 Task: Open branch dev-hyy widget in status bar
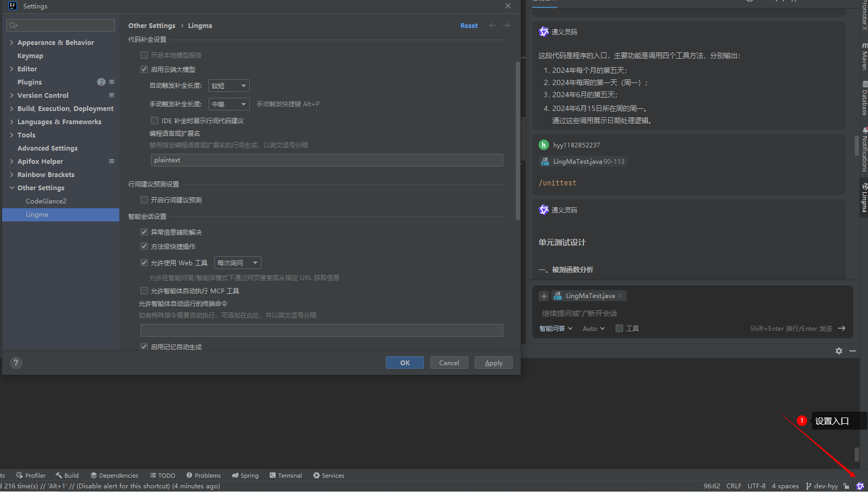[x=822, y=486]
